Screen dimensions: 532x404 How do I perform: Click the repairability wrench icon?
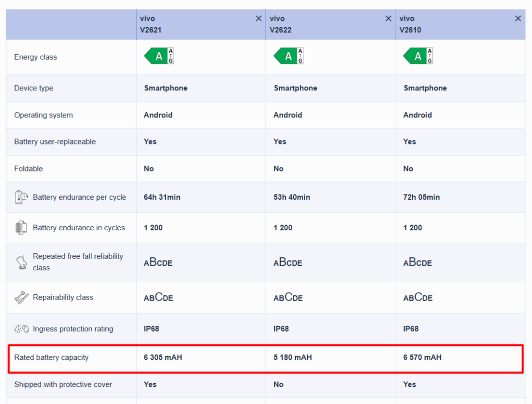point(21,297)
